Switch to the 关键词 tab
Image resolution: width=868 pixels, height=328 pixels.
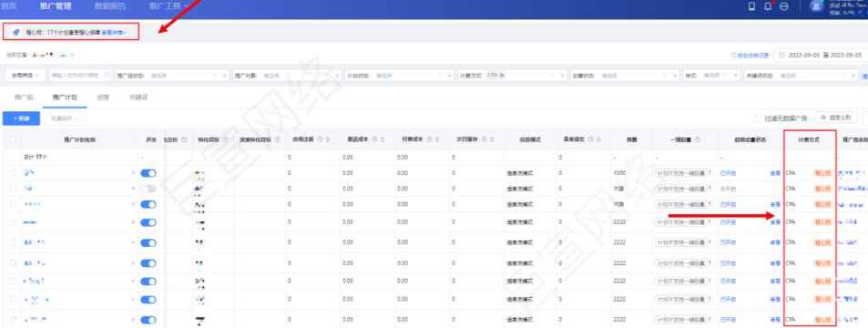138,97
